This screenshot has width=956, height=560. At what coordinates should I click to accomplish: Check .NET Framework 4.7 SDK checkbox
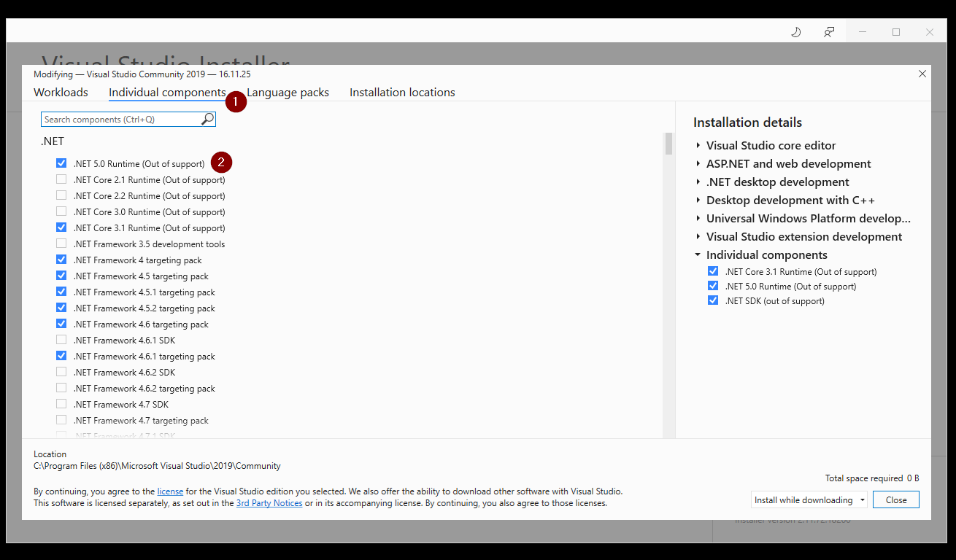(61, 404)
